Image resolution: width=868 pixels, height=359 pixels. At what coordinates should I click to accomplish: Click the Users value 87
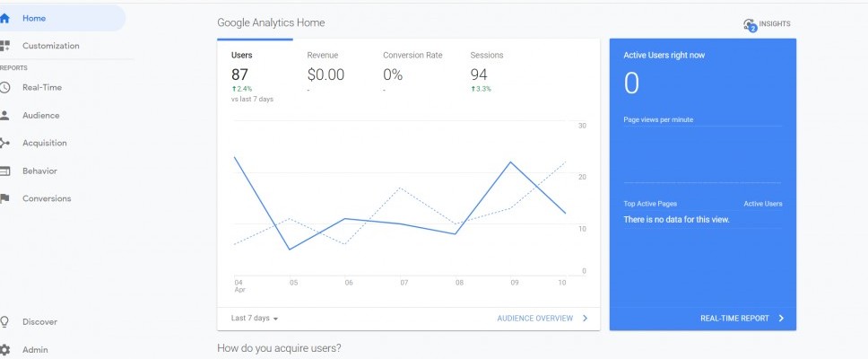(x=239, y=74)
